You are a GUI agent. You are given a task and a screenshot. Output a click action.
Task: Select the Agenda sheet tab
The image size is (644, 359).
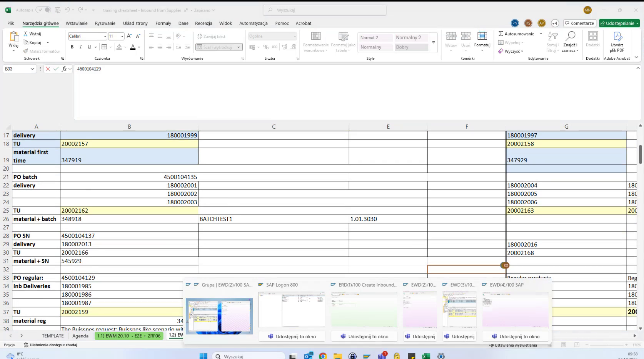click(80, 336)
